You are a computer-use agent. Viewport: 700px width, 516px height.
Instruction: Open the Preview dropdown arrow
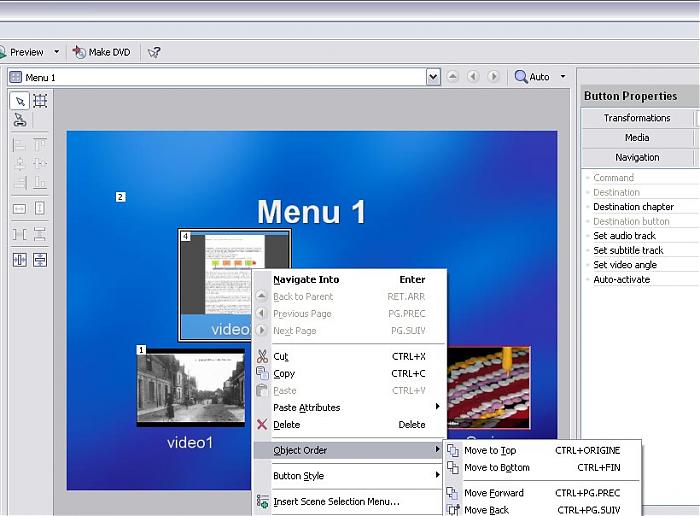pyautogui.click(x=57, y=52)
